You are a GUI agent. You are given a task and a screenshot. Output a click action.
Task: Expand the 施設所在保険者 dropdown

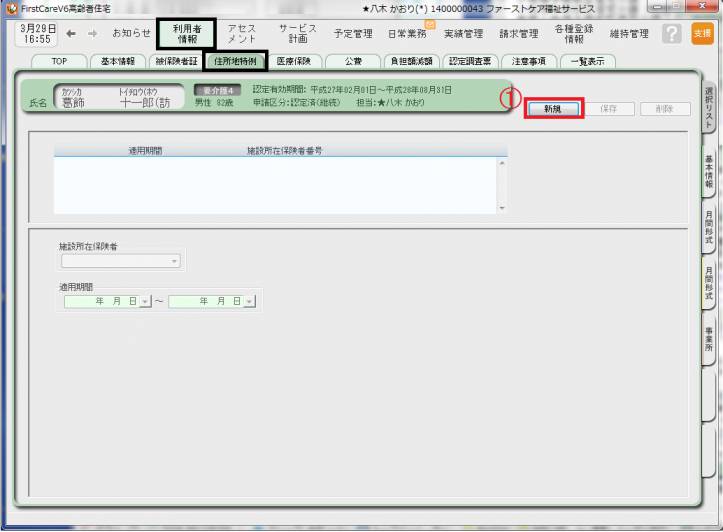click(x=175, y=261)
